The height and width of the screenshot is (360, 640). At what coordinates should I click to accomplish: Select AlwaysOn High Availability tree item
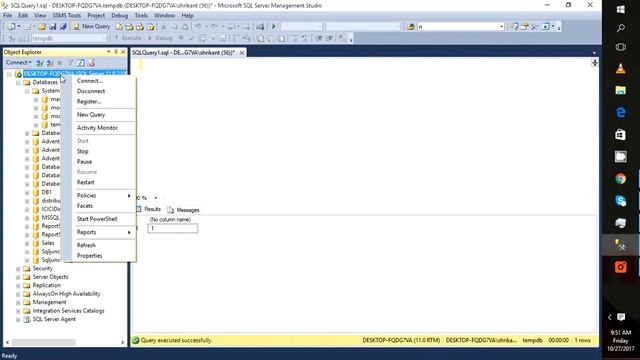pos(66,294)
